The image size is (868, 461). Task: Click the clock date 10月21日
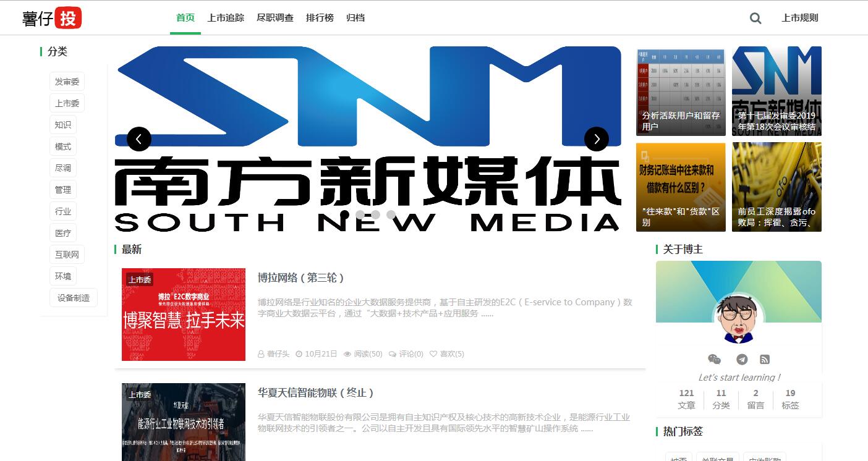(317, 354)
